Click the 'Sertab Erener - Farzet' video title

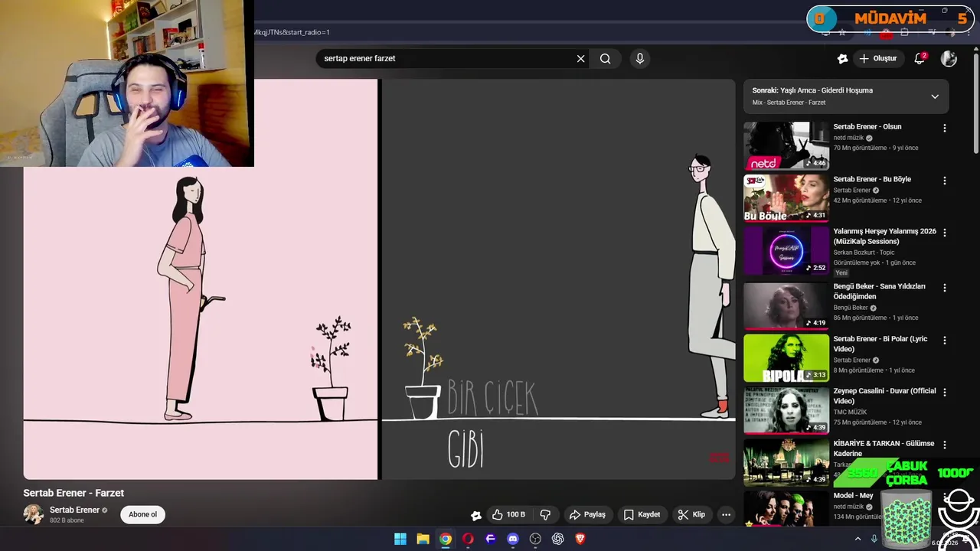[73, 493]
